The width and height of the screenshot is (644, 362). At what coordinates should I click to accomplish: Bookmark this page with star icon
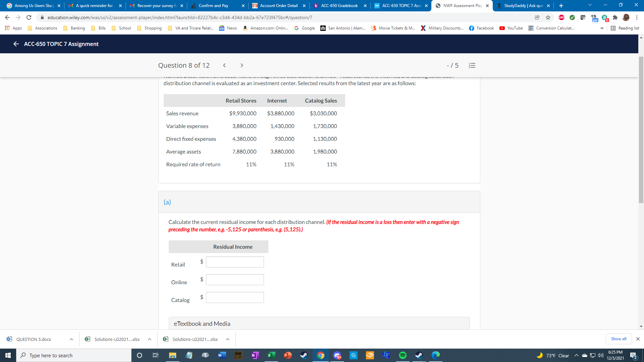[x=548, y=17]
